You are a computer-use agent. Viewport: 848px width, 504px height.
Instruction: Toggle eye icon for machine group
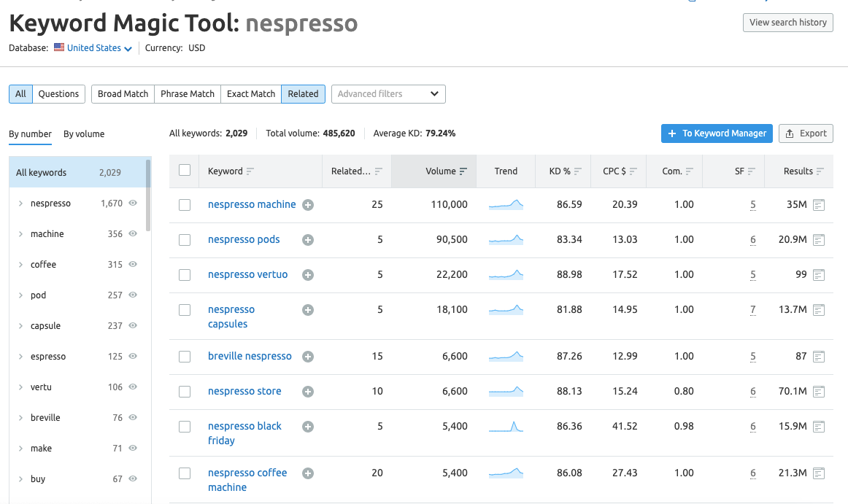coord(133,234)
